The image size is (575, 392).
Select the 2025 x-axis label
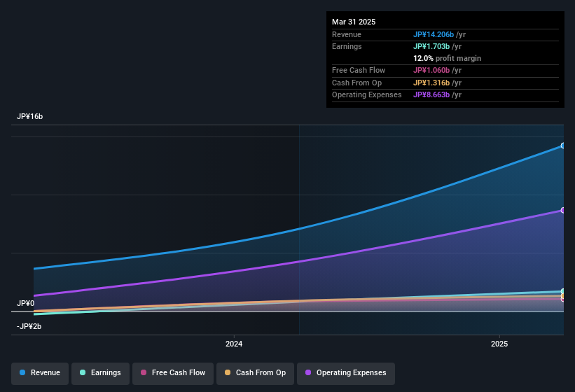tap(499, 344)
